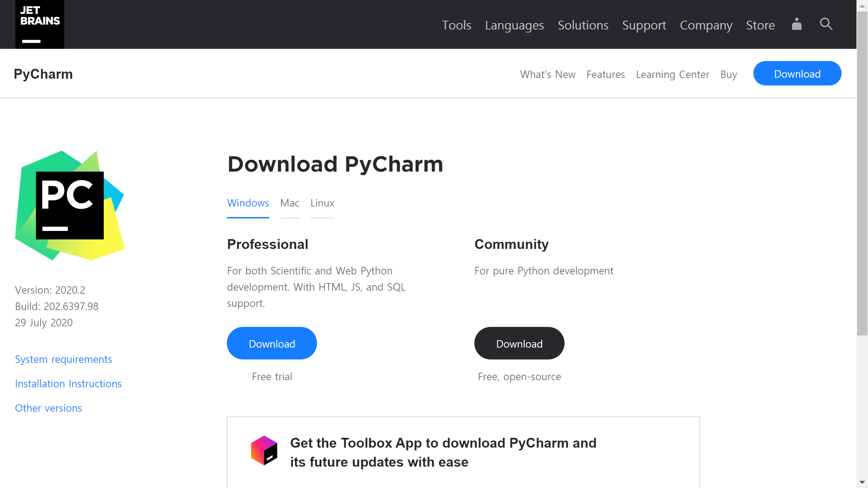The height and width of the screenshot is (488, 868).
Task: Select the Linux tab
Action: pos(322,203)
